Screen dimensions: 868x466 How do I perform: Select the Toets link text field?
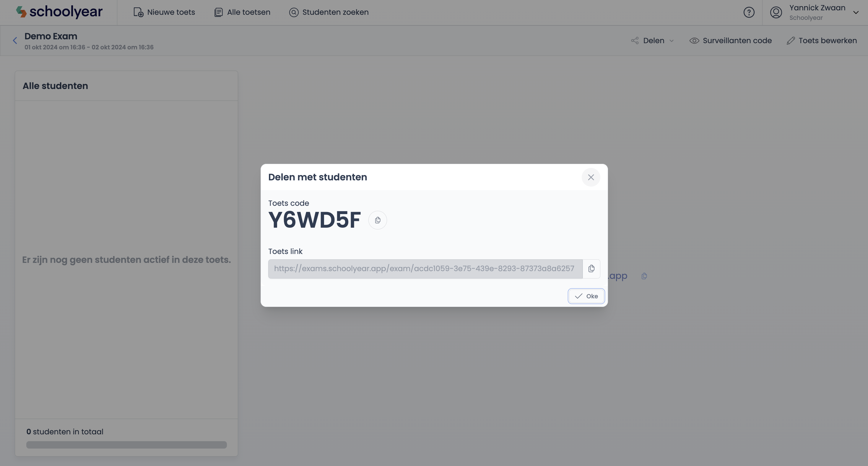pos(425,269)
